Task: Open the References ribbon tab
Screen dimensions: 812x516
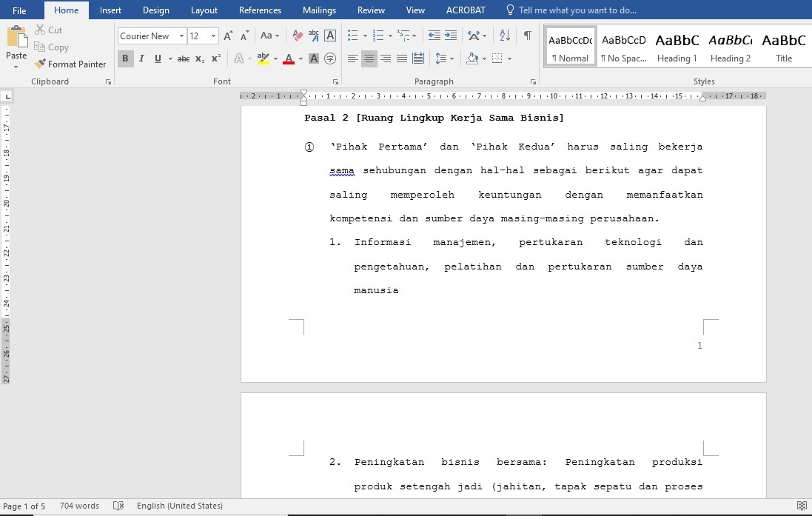Action: [260, 10]
